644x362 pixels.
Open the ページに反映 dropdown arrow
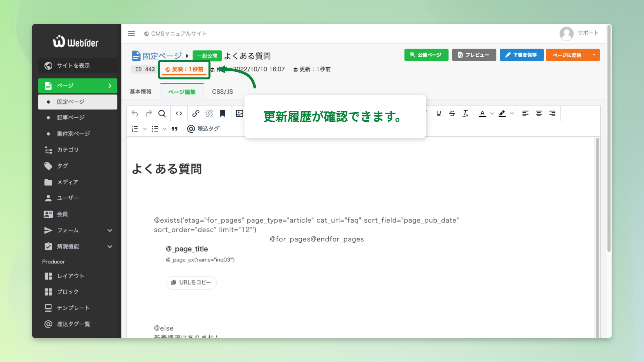click(x=594, y=55)
